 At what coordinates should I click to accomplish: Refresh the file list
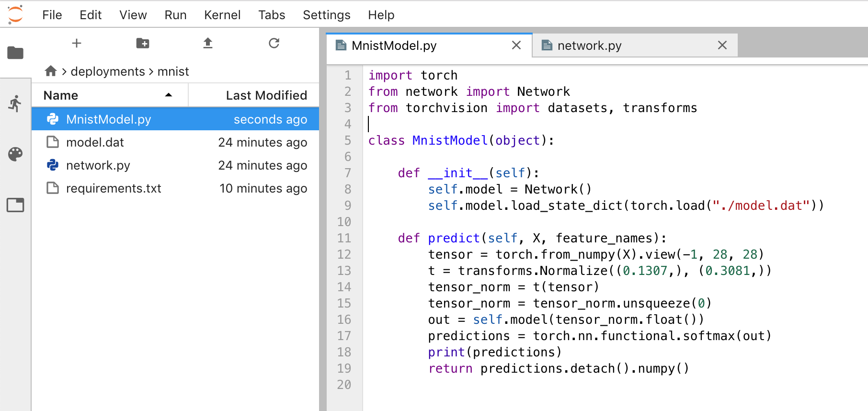pyautogui.click(x=274, y=44)
